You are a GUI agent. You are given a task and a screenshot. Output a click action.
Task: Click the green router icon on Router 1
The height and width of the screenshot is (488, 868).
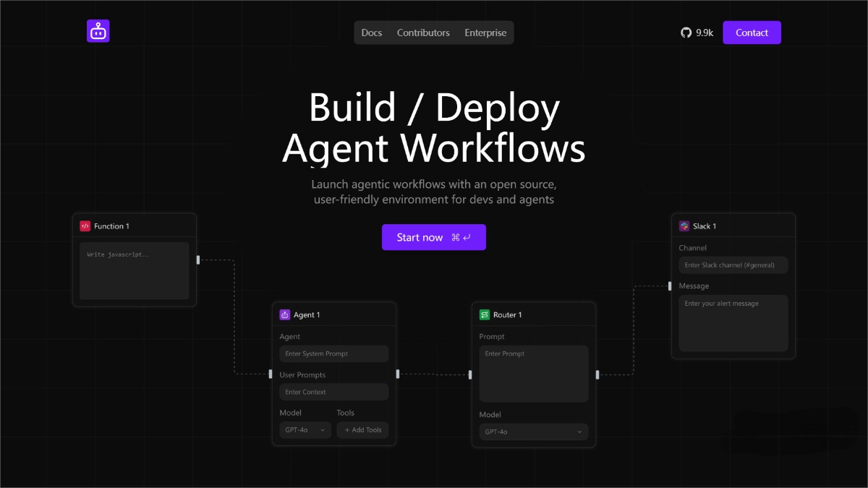484,314
